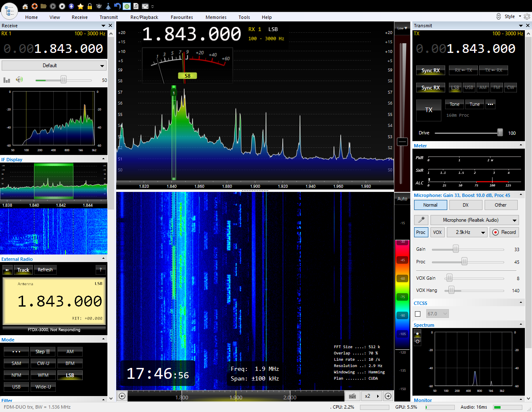Image resolution: width=532 pixels, height=412 pixels.
Task: Open the Favourites menu
Action: [x=182, y=17]
